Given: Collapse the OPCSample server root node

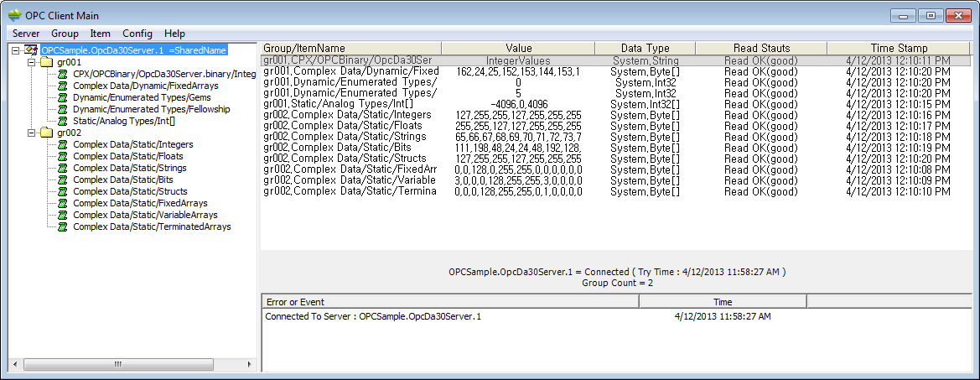Looking at the screenshot, I should tap(17, 51).
